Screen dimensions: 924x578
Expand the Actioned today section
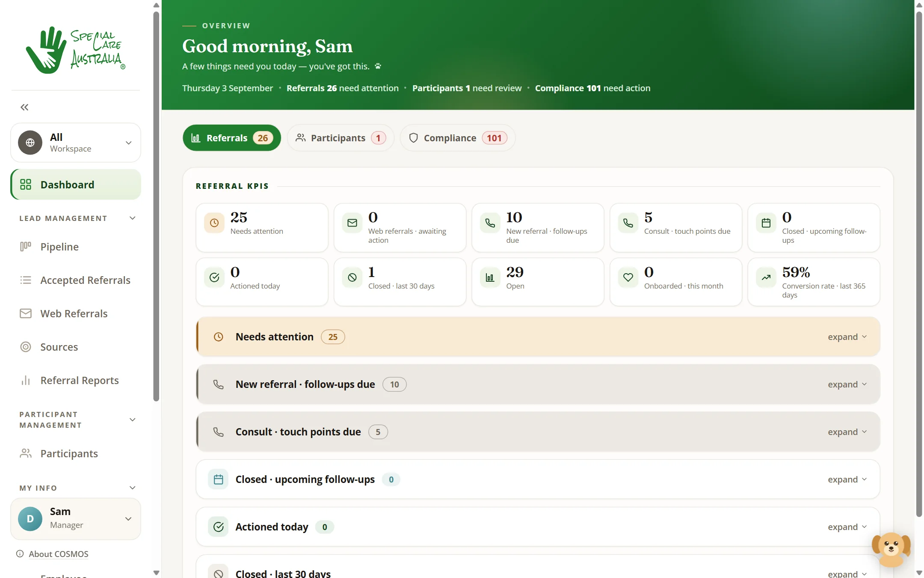click(847, 527)
